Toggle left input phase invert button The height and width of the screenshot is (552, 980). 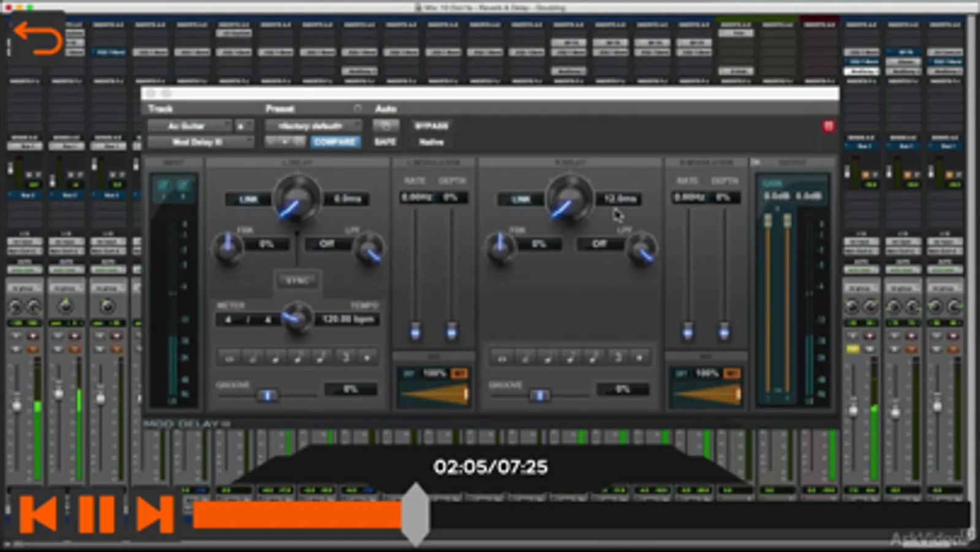point(164,185)
